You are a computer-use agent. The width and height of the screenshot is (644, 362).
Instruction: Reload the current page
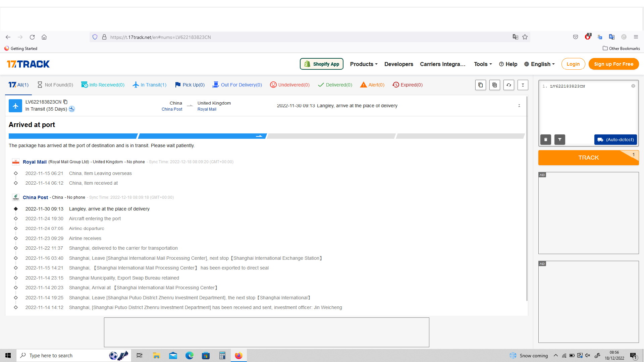coord(32,37)
